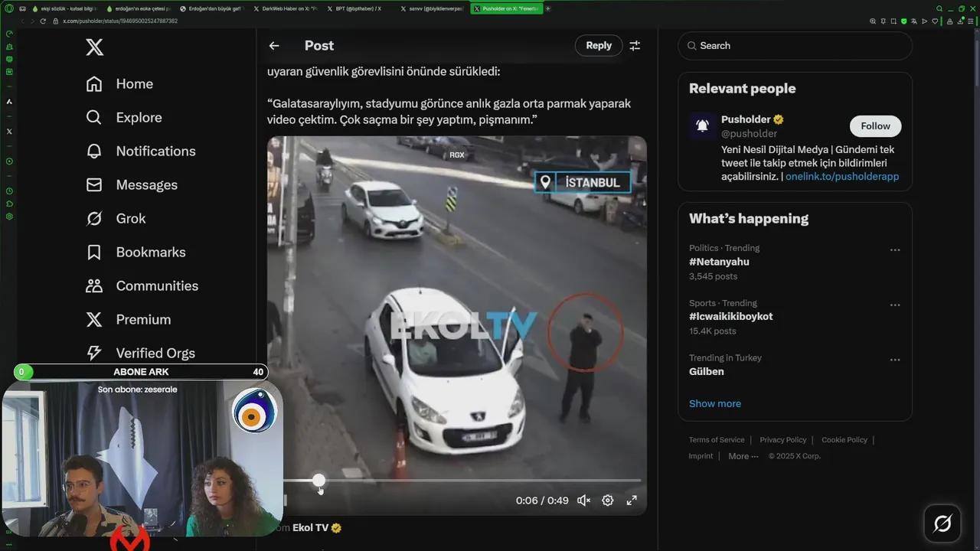Click the Grok slash-circle icon
980x551 pixels.
point(94,219)
